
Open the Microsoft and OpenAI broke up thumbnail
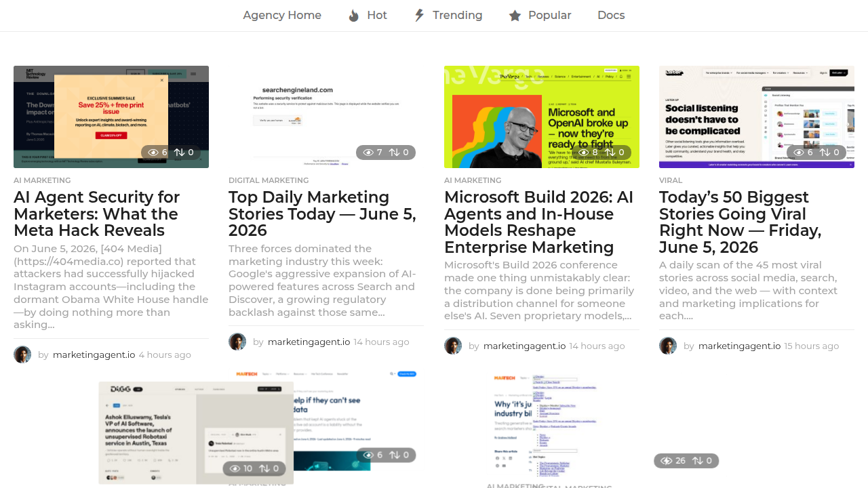click(x=542, y=117)
